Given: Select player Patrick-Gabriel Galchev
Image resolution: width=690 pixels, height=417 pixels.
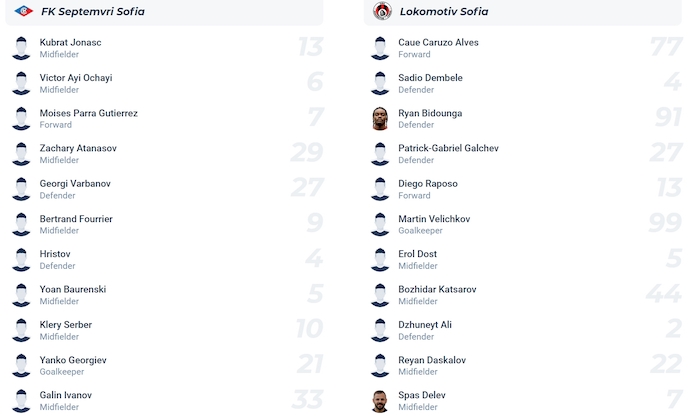Looking at the screenshot, I should (448, 148).
